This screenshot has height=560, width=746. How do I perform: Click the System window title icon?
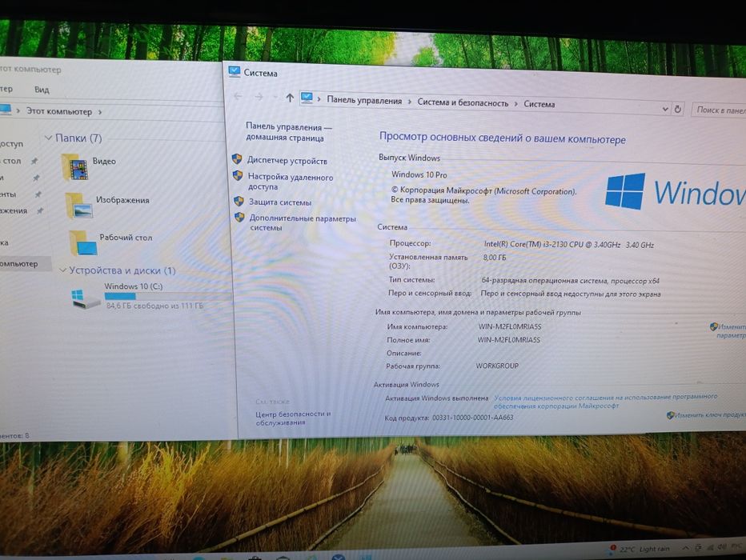234,71
